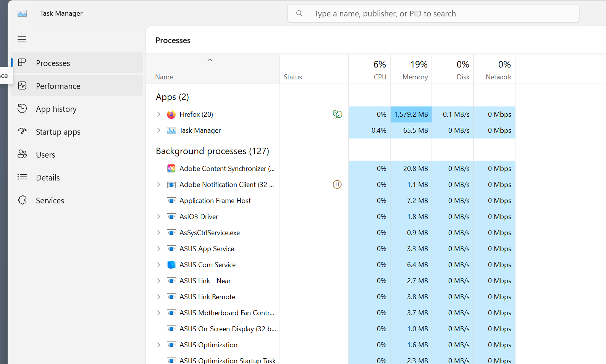Viewport: 606px width, 364px height.
Task: Switch to the Details page
Action: (77, 177)
